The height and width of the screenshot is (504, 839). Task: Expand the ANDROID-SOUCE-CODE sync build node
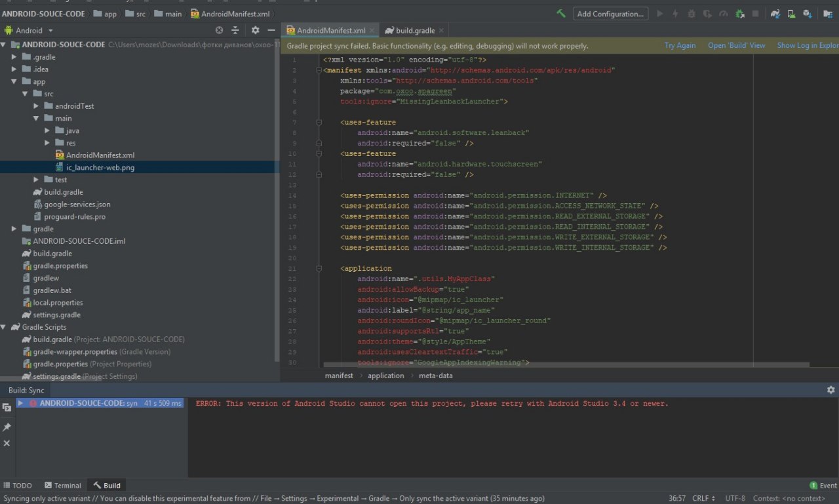(21, 404)
